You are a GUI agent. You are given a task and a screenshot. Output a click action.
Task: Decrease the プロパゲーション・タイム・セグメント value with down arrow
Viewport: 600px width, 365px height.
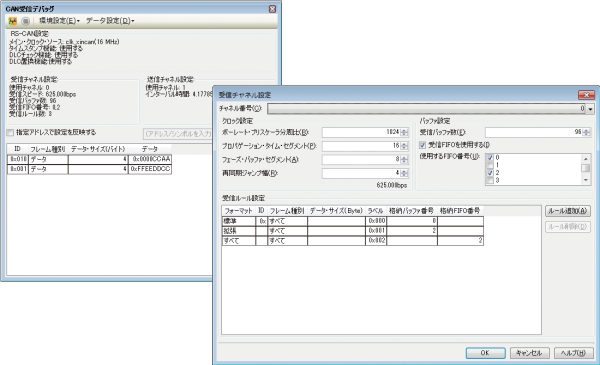pos(404,148)
